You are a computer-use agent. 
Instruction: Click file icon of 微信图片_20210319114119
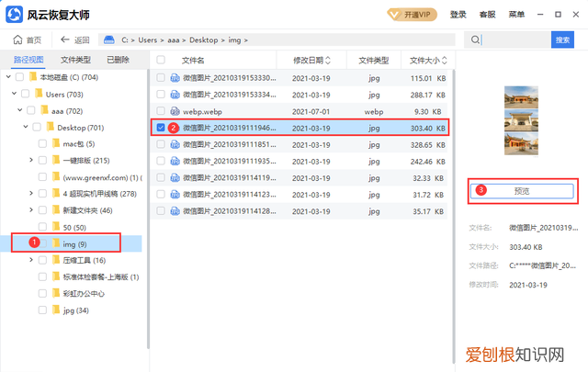click(x=175, y=178)
